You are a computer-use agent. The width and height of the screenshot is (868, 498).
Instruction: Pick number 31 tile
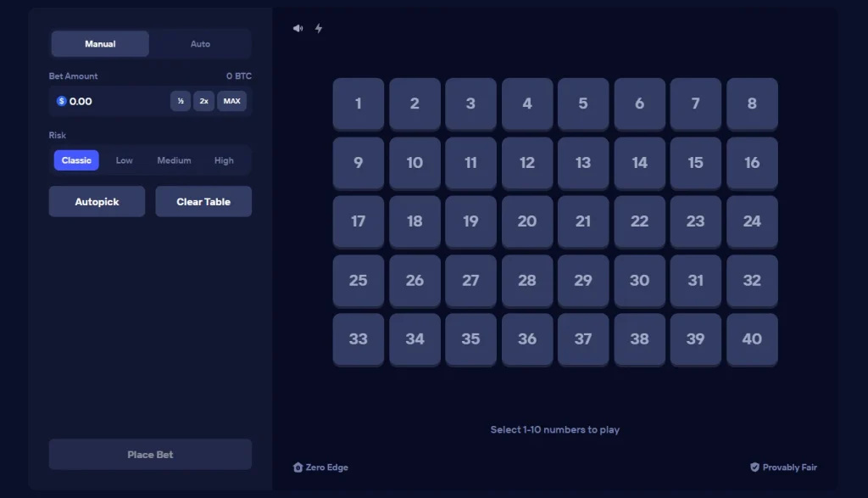tap(695, 281)
